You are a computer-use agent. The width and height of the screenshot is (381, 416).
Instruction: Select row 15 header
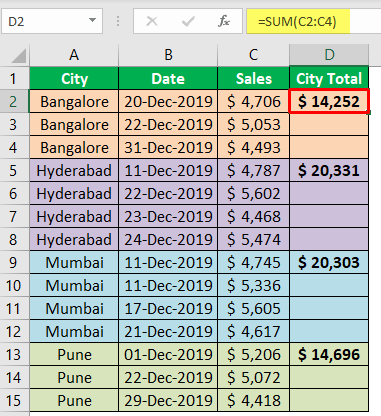click(x=14, y=401)
